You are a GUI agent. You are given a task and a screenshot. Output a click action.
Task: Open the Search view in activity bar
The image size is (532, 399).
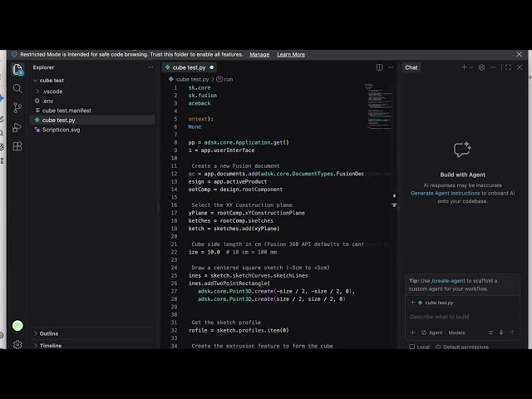17,89
